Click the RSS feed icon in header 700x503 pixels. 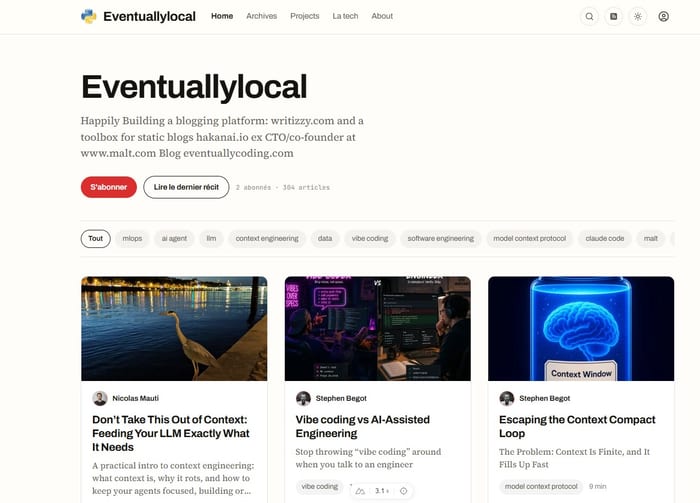(614, 17)
